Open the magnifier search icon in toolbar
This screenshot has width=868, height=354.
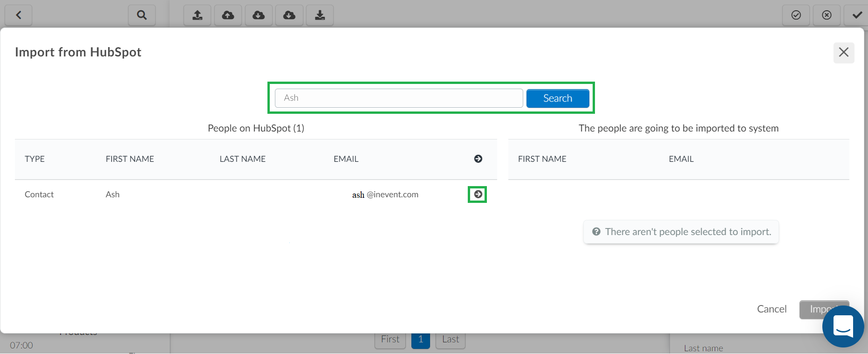click(142, 15)
